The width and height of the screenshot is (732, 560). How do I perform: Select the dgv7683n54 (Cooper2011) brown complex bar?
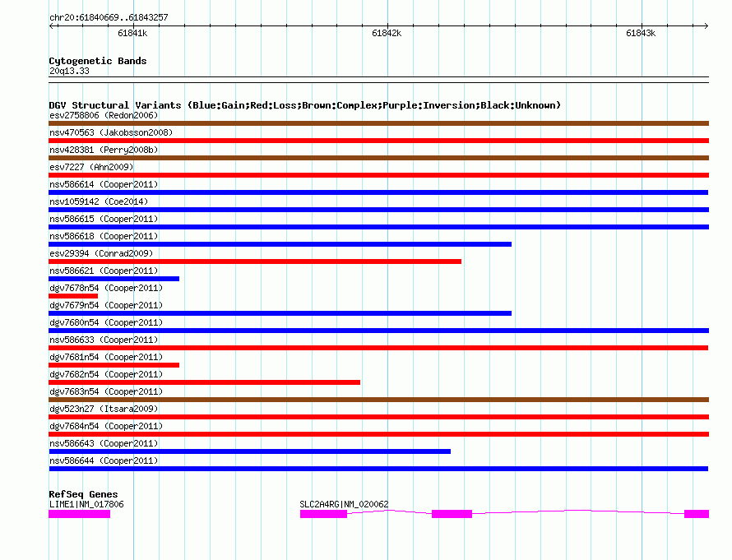click(378, 400)
